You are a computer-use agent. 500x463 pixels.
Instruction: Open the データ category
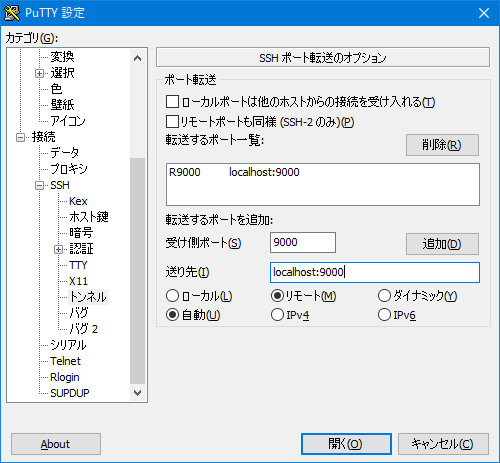(65, 153)
